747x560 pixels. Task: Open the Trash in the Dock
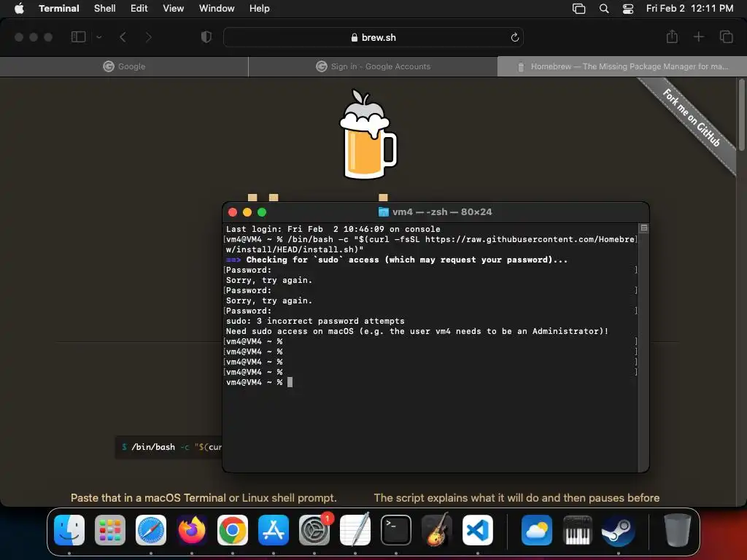[x=677, y=530]
